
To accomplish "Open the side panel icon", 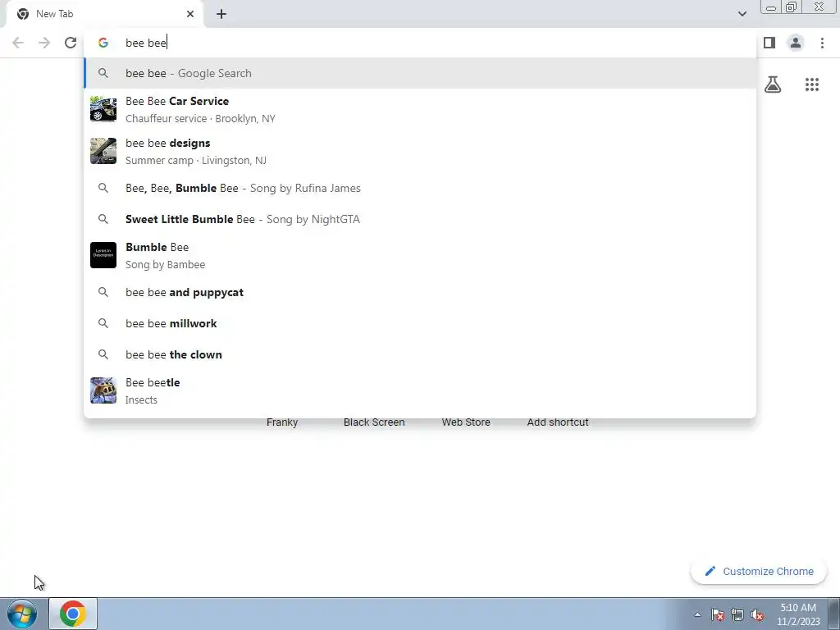I will (x=769, y=43).
